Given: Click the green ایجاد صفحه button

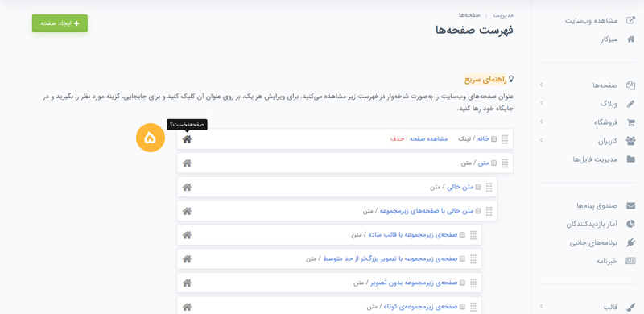Looking at the screenshot, I should [x=60, y=23].
